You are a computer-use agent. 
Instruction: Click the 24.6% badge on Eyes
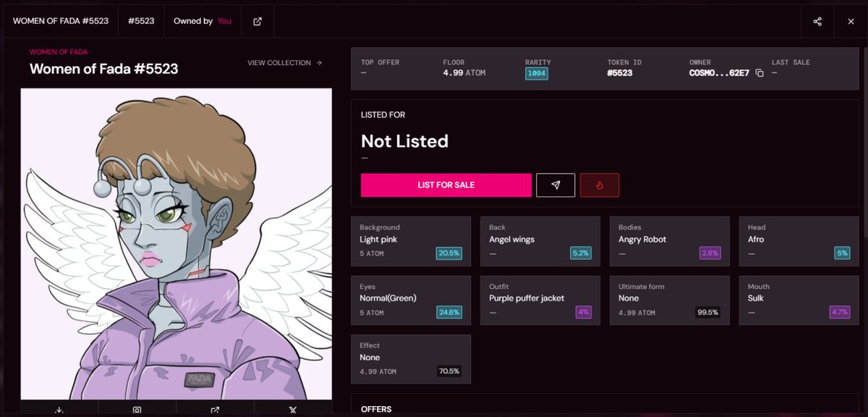[448, 313]
